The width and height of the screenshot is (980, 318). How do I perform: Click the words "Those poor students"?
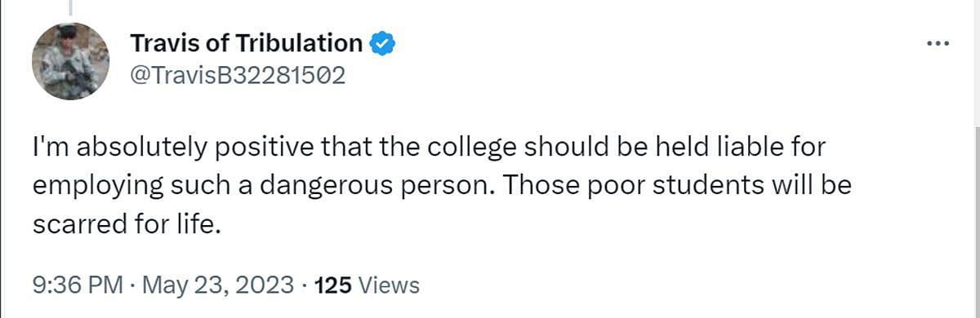coord(615,185)
